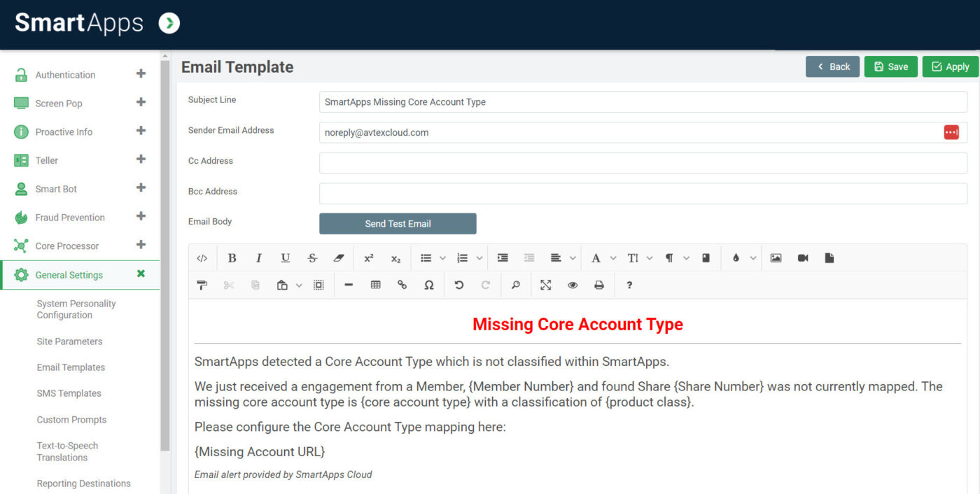980x494 pixels.
Task: Click the paragraph format pilcrow icon
Action: click(669, 258)
